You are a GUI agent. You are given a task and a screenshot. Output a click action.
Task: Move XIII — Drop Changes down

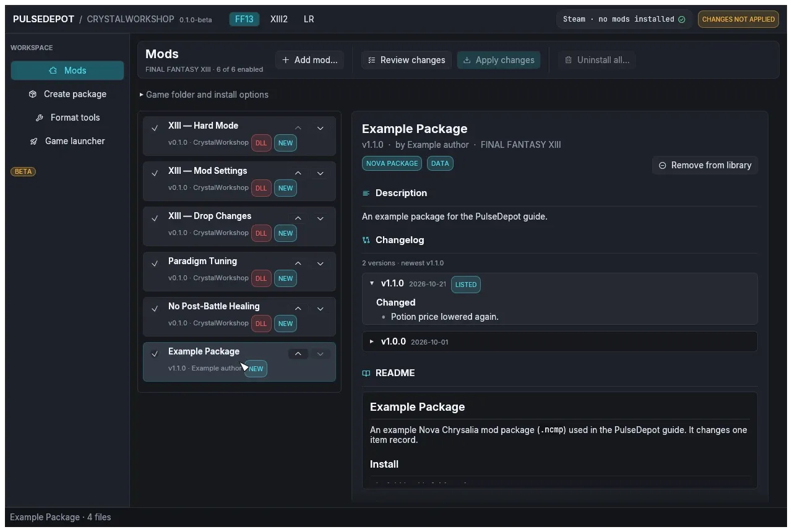(x=321, y=218)
